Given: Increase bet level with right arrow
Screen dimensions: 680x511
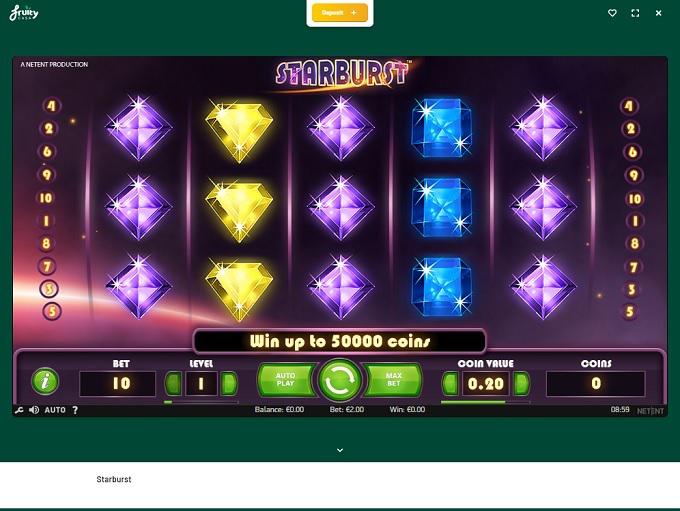Looking at the screenshot, I should (229, 383).
